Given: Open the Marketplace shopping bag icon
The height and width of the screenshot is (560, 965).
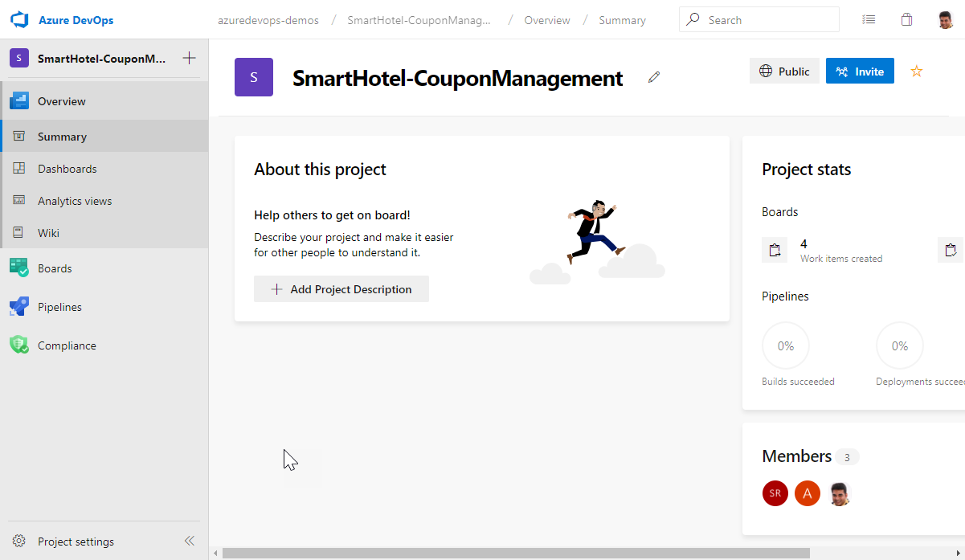Looking at the screenshot, I should pos(906,20).
